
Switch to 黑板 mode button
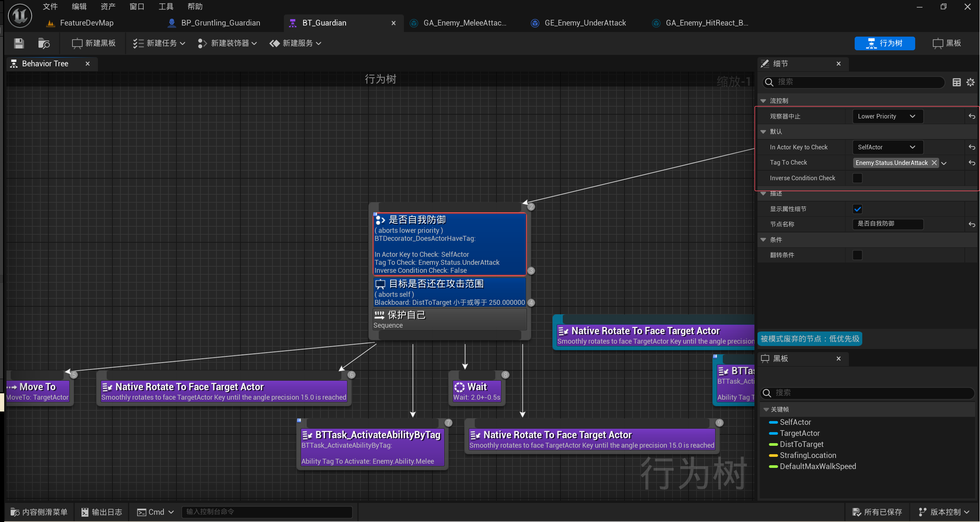947,43
